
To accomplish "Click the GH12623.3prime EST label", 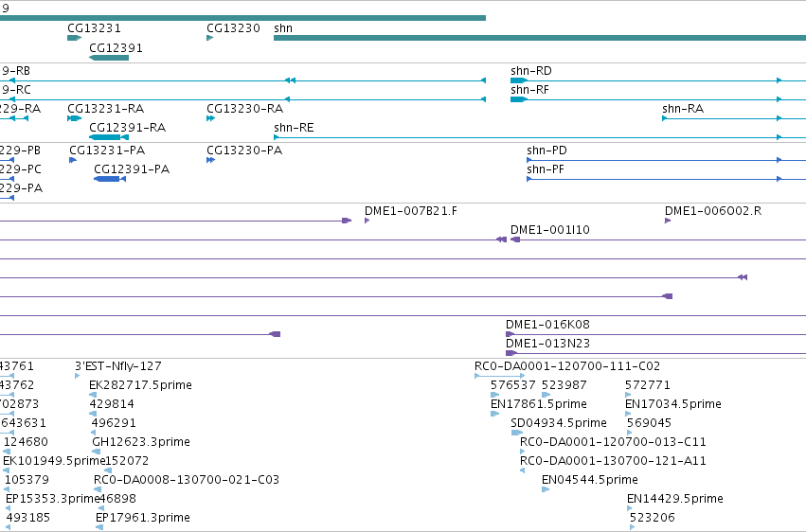I will pos(141,442).
